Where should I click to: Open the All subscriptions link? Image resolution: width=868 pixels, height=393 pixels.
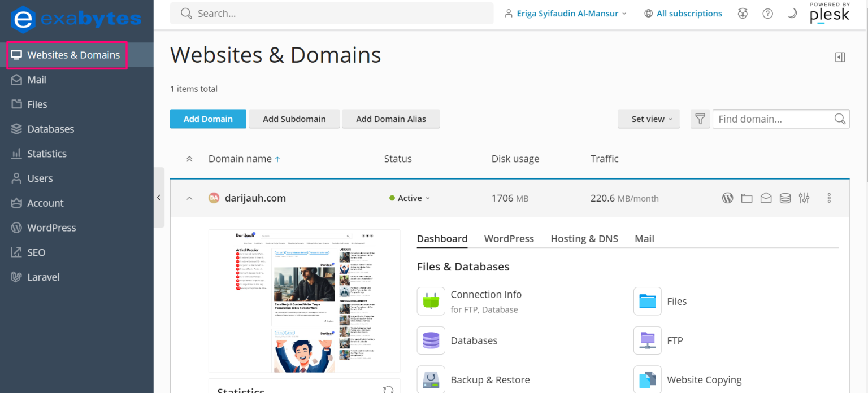click(x=689, y=14)
